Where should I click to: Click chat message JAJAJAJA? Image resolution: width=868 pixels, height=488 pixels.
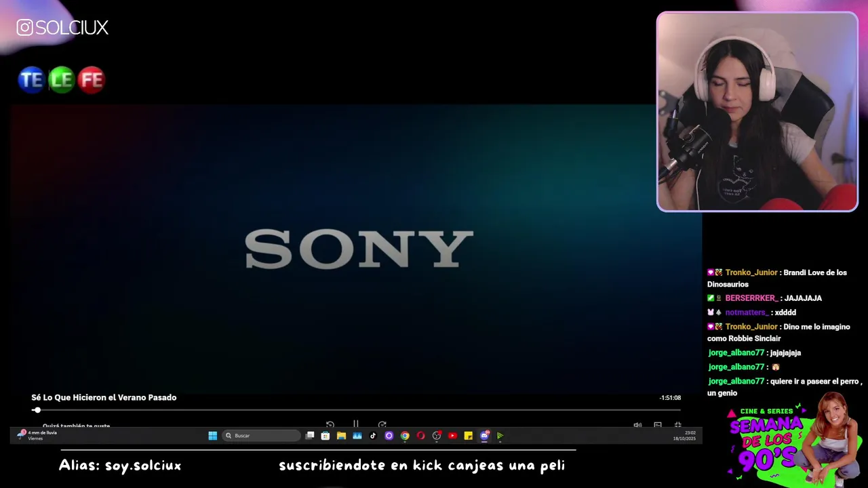tap(803, 298)
